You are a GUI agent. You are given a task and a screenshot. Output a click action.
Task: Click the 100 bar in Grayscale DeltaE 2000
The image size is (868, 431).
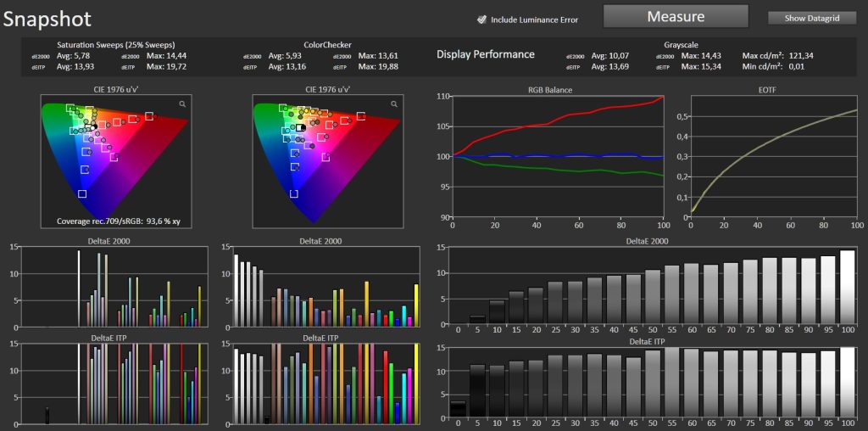tap(847, 288)
